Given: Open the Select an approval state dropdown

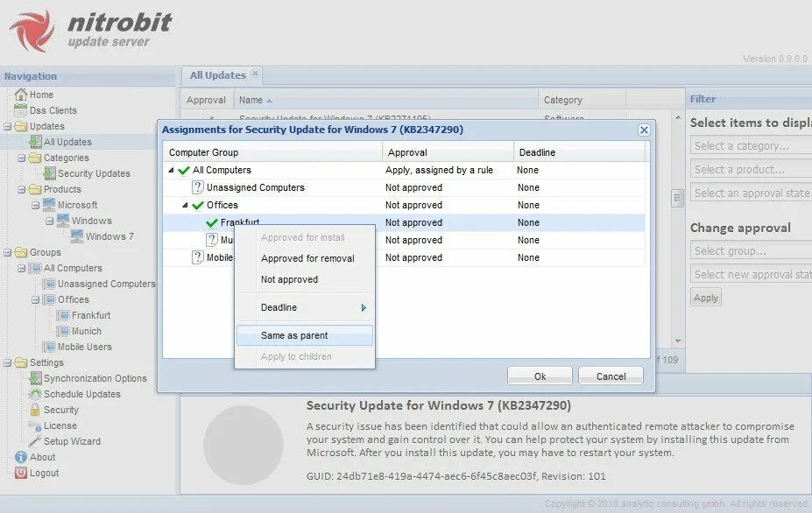Looking at the screenshot, I should click(x=751, y=193).
